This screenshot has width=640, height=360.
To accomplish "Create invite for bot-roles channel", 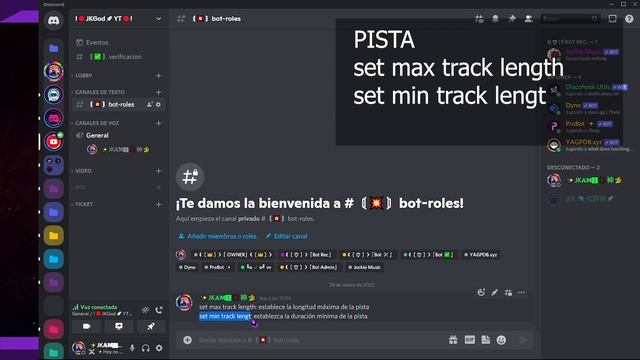I will (149, 104).
